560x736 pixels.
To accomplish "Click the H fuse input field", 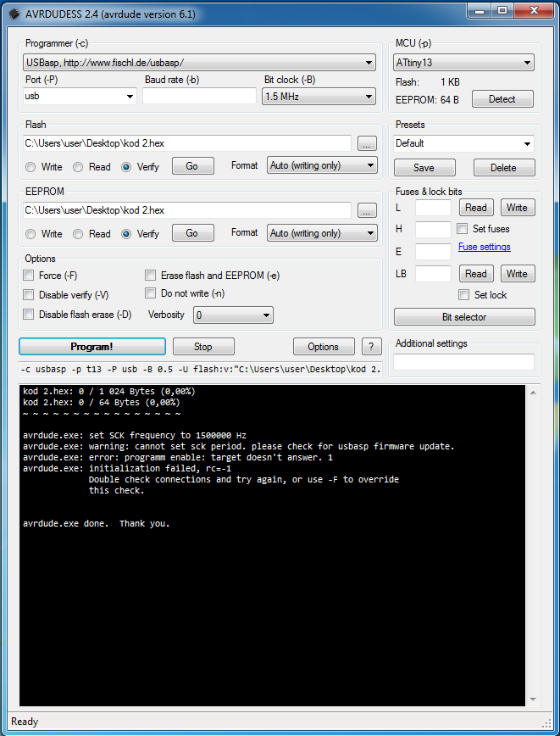I will [434, 230].
